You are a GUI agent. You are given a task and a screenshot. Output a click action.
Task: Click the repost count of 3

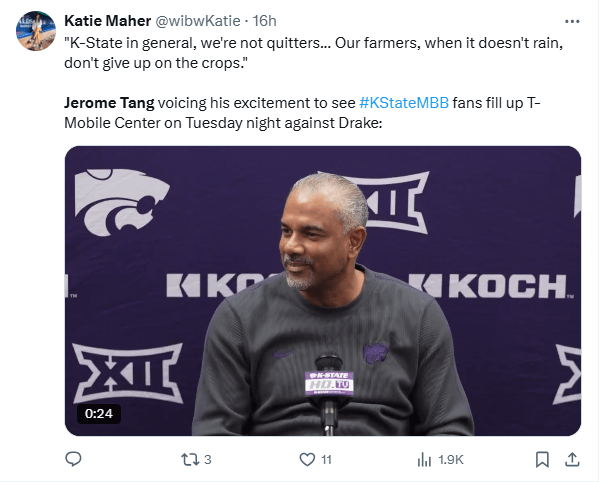point(207,460)
